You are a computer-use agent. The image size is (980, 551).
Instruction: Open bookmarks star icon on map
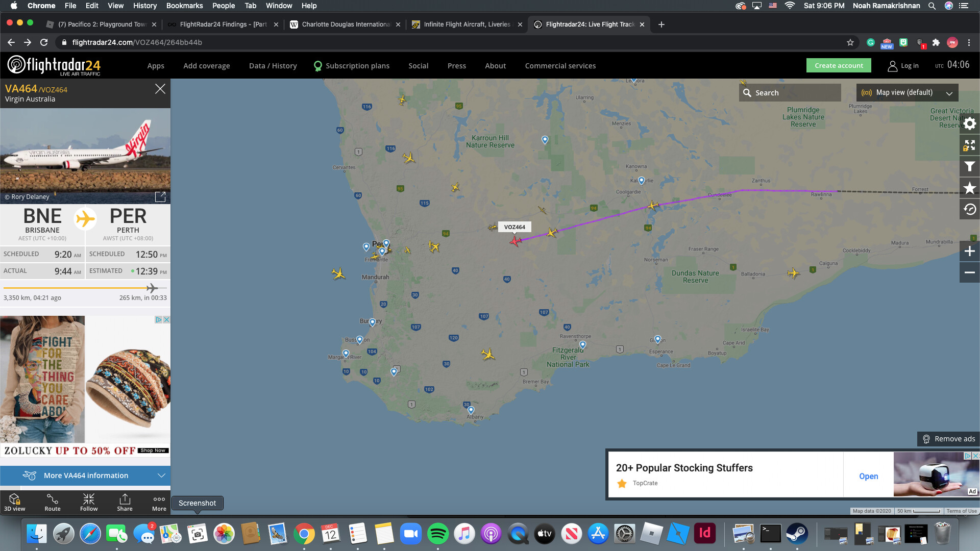tap(969, 188)
